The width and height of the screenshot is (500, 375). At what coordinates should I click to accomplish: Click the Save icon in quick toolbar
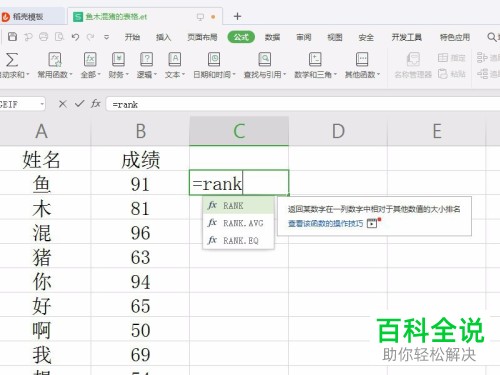point(12,37)
